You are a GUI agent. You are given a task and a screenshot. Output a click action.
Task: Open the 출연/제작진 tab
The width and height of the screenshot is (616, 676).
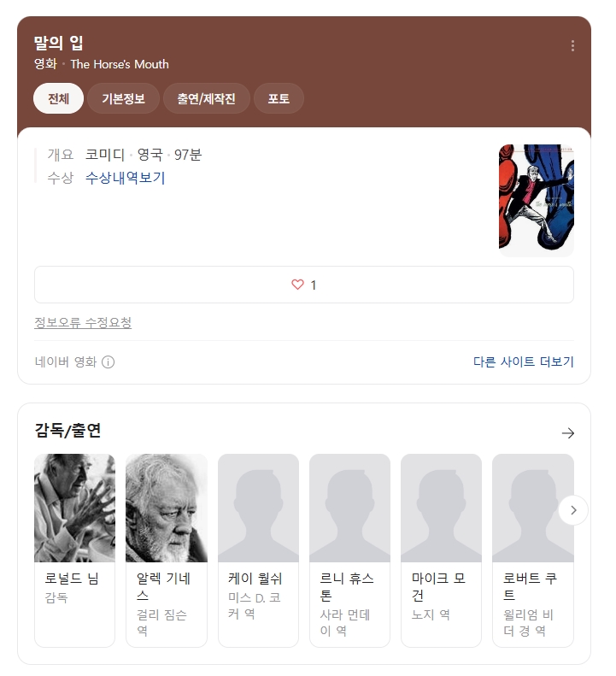(x=206, y=99)
